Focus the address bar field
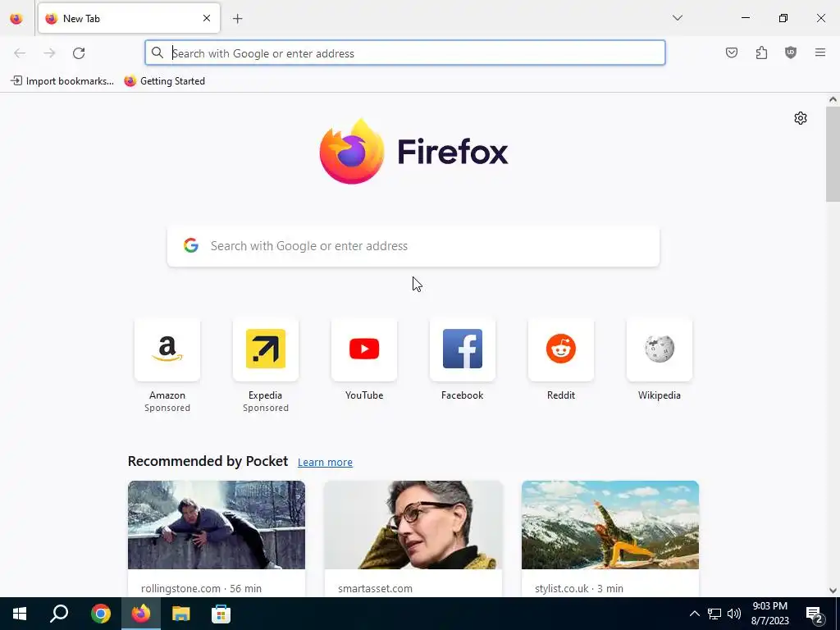Screen dimensions: 840x630 pos(405,53)
